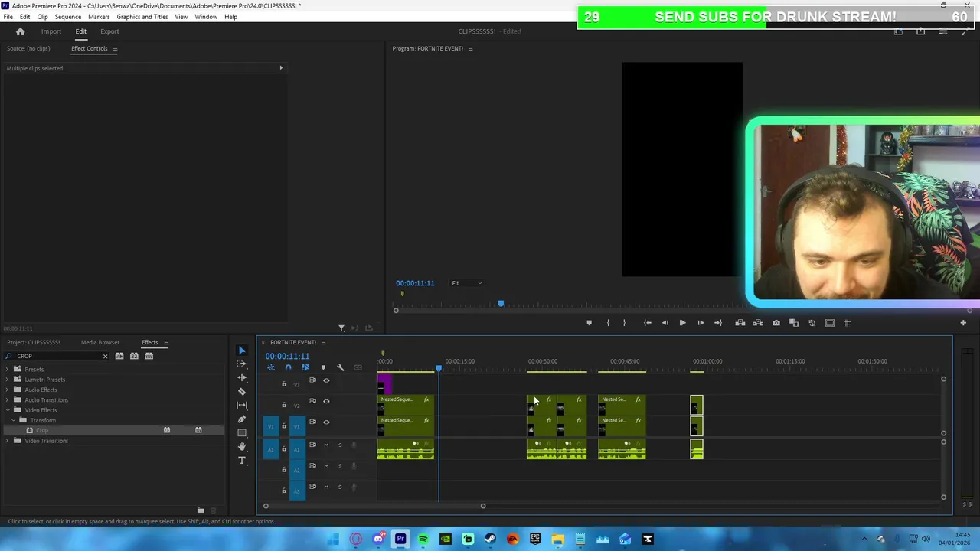The height and width of the screenshot is (551, 980).
Task: Select the Rectangle tool
Action: 242,432
